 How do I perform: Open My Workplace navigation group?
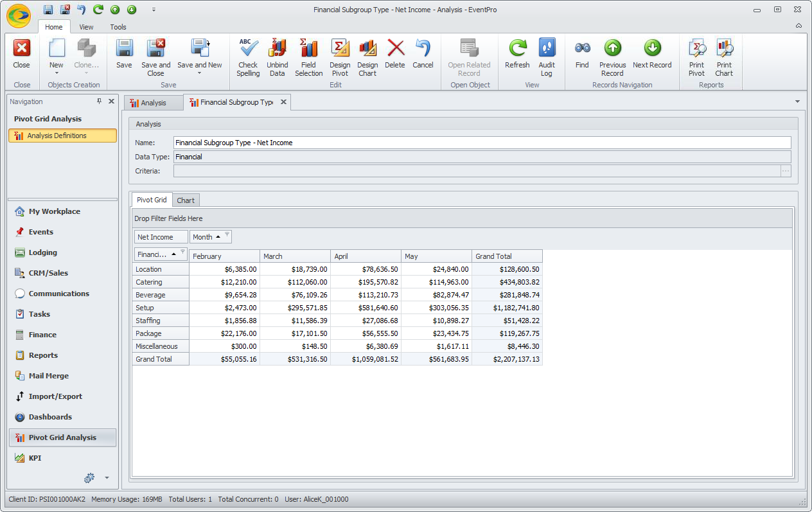[62, 211]
